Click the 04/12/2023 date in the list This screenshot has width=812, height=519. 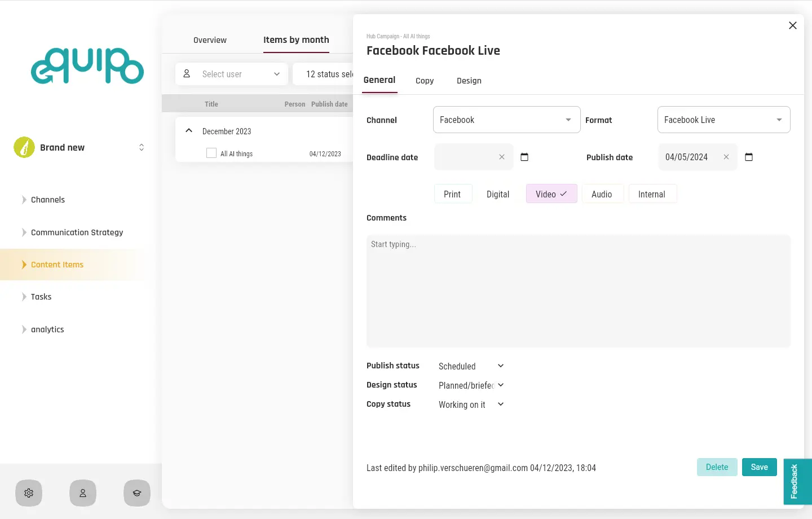pyautogui.click(x=325, y=153)
